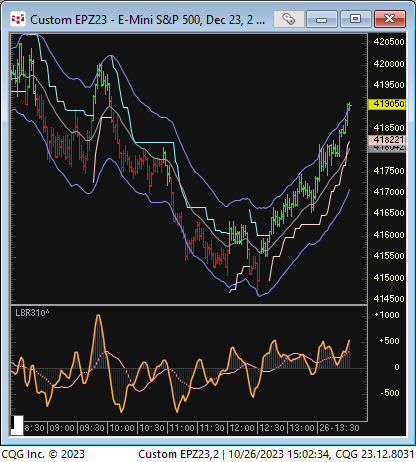Click the 420500 price axis value
The height and width of the screenshot is (462, 416).
click(389, 42)
